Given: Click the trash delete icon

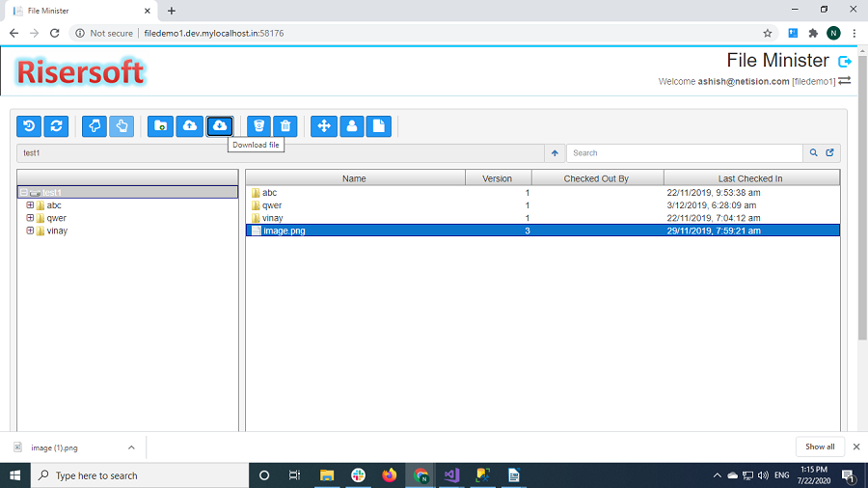Looking at the screenshot, I should 285,125.
